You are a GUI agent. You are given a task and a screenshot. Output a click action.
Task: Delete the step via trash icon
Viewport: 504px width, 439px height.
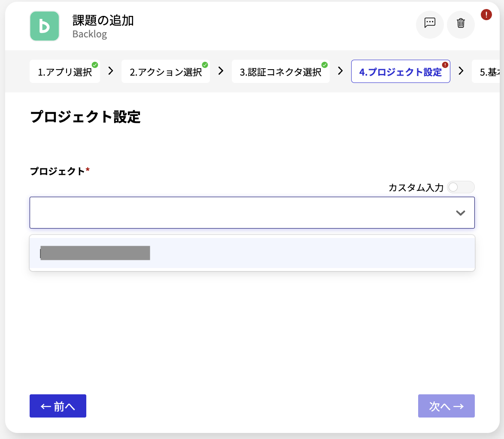click(x=461, y=24)
